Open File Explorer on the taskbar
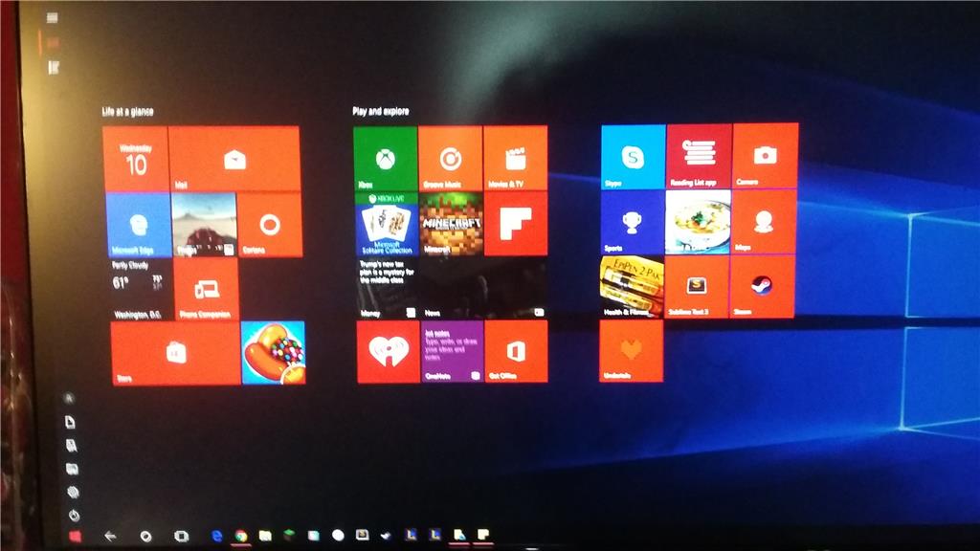980x551 pixels. pyautogui.click(x=265, y=536)
